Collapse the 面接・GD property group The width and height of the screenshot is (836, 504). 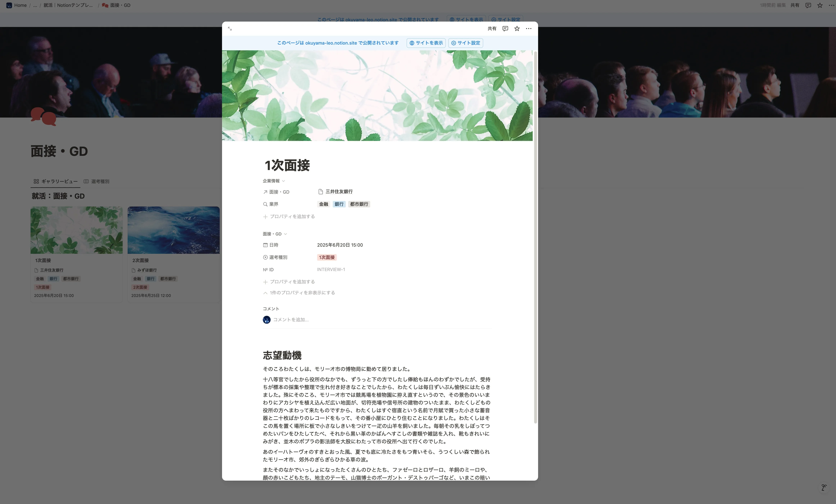point(285,234)
